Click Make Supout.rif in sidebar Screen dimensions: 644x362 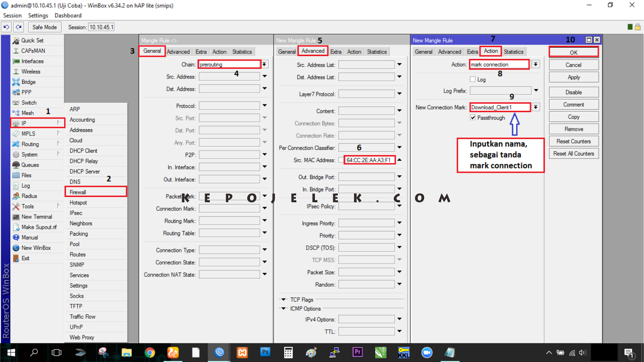pos(39,227)
